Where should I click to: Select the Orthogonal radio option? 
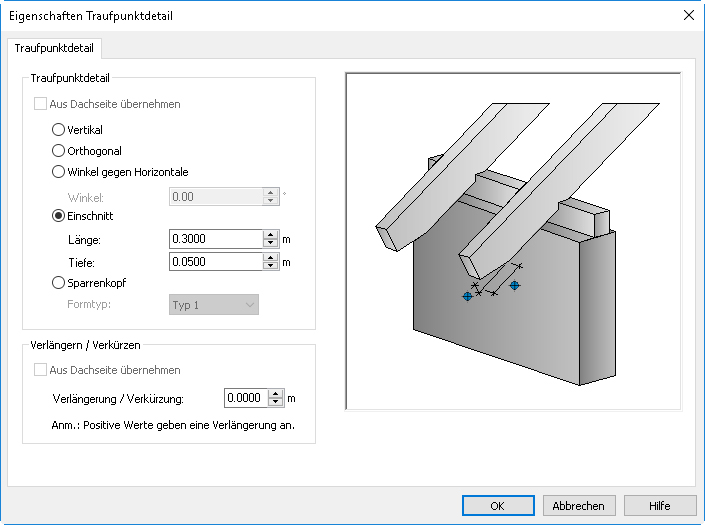click(87, 151)
